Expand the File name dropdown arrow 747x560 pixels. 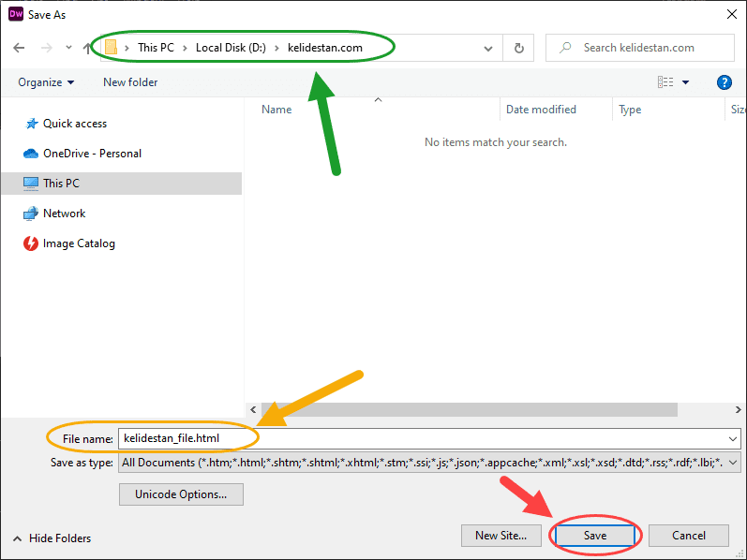tap(733, 438)
